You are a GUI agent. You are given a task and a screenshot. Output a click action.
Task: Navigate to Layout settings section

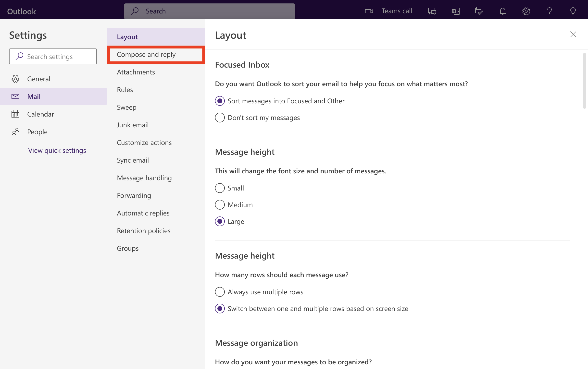[x=127, y=36]
